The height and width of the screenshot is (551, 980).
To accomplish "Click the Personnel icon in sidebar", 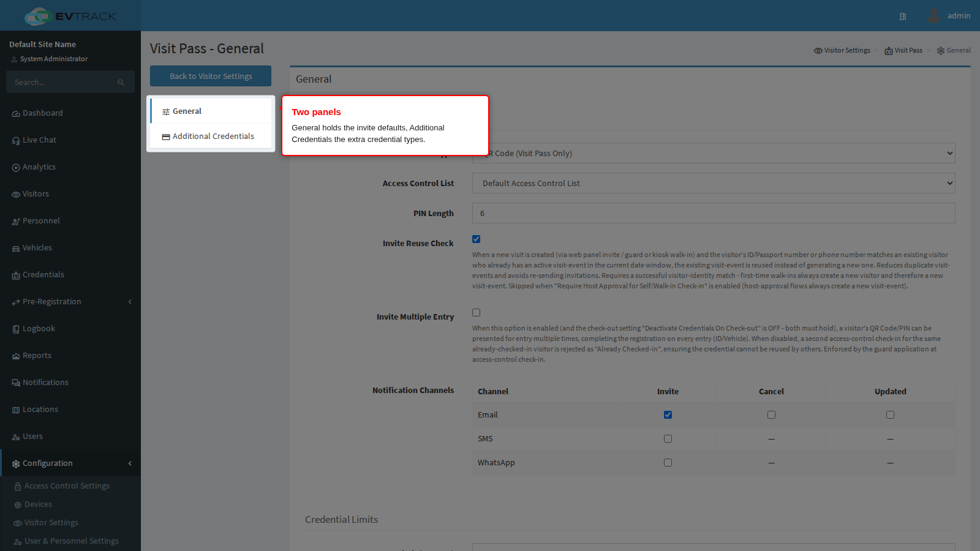I will (x=16, y=222).
